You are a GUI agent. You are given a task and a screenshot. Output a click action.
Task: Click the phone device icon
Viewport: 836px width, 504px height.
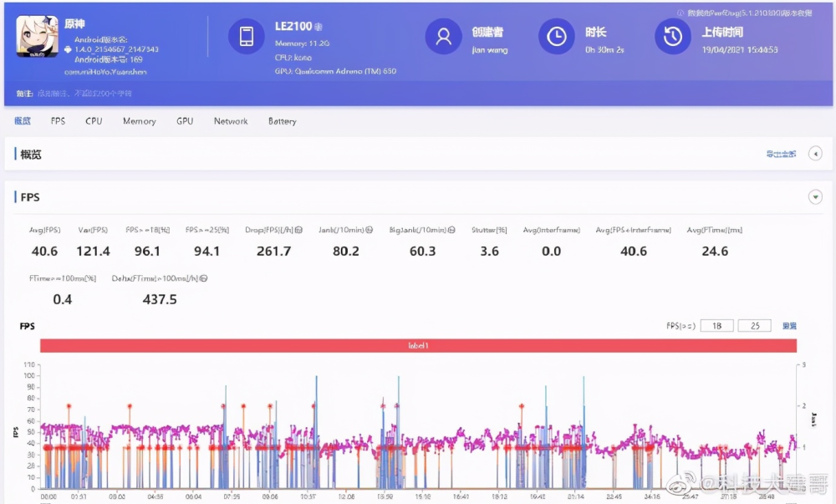click(247, 36)
